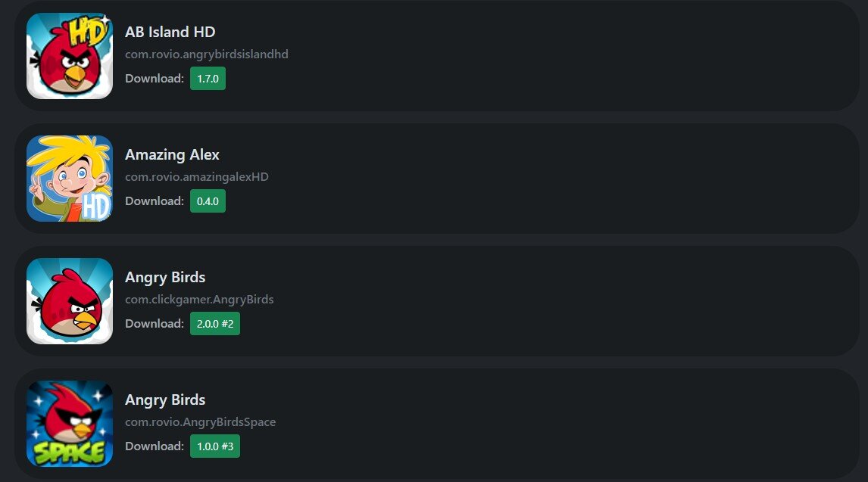Download AB Island HD version 1.7.0

[208, 79]
